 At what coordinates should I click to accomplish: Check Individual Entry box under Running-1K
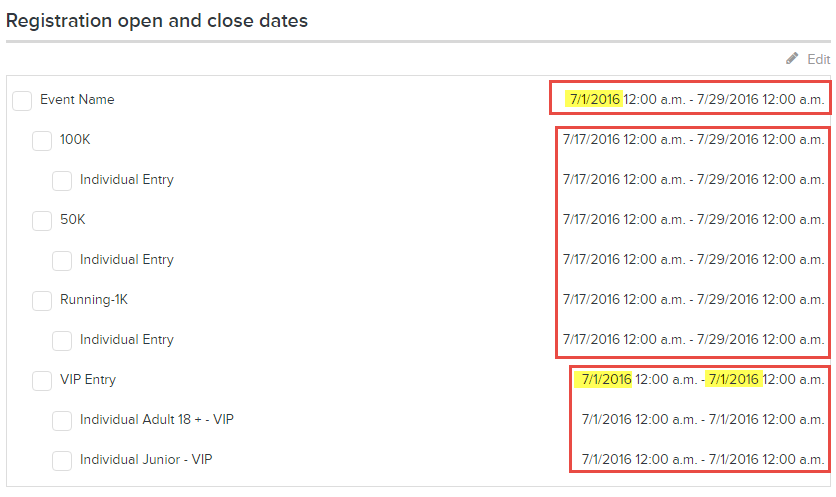[62, 341]
